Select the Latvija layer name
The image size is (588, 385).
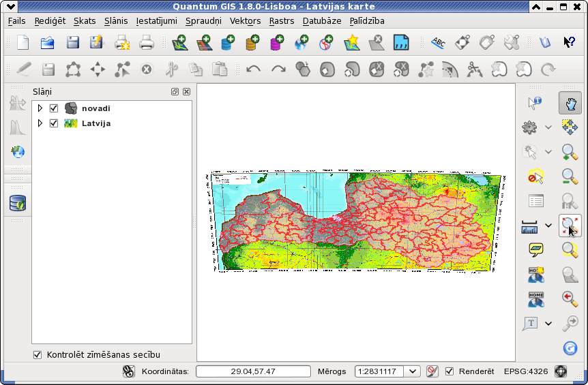96,123
